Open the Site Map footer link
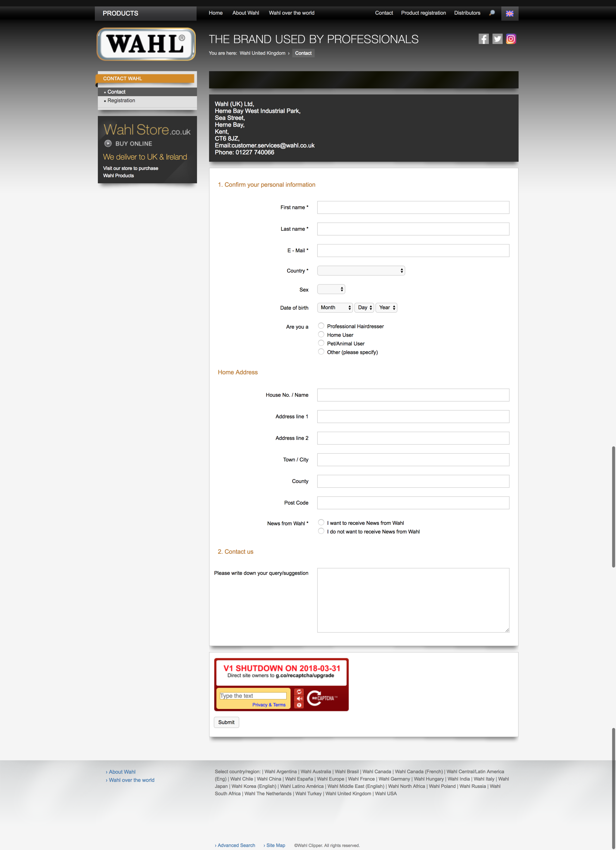616x850 pixels. [x=275, y=845]
